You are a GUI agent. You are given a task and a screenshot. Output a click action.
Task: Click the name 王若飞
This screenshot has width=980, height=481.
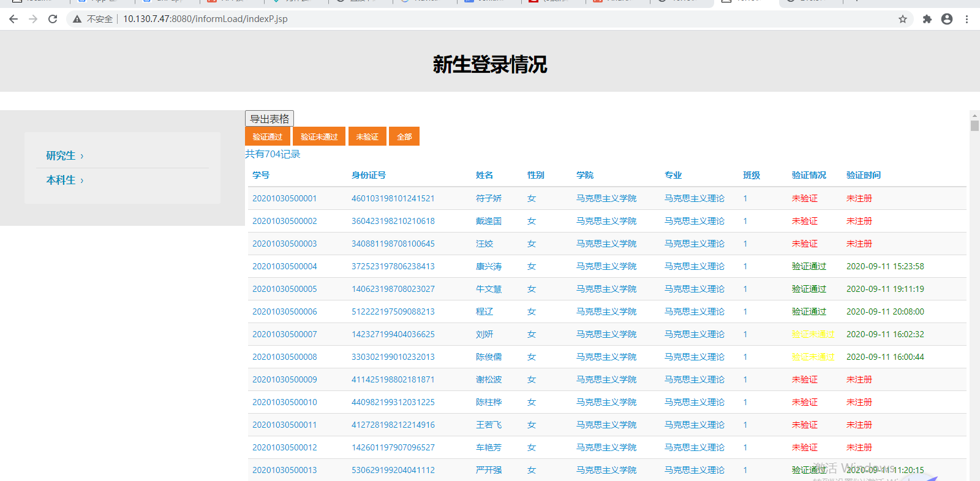tap(489, 425)
